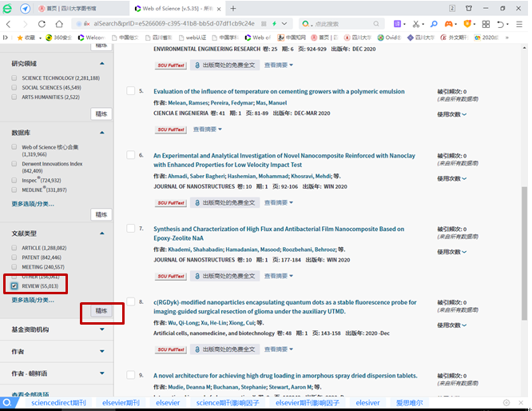Click the browser address bar URL
Image resolution: width=532 pixels, height=411 pixels.
173,24
